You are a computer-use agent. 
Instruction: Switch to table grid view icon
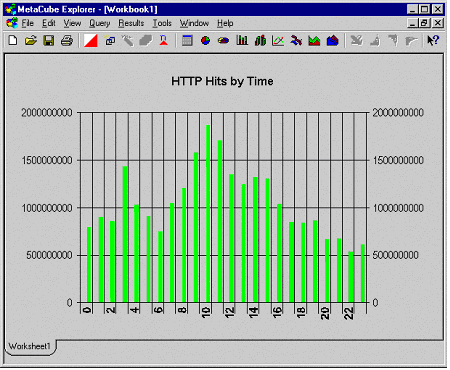point(187,41)
